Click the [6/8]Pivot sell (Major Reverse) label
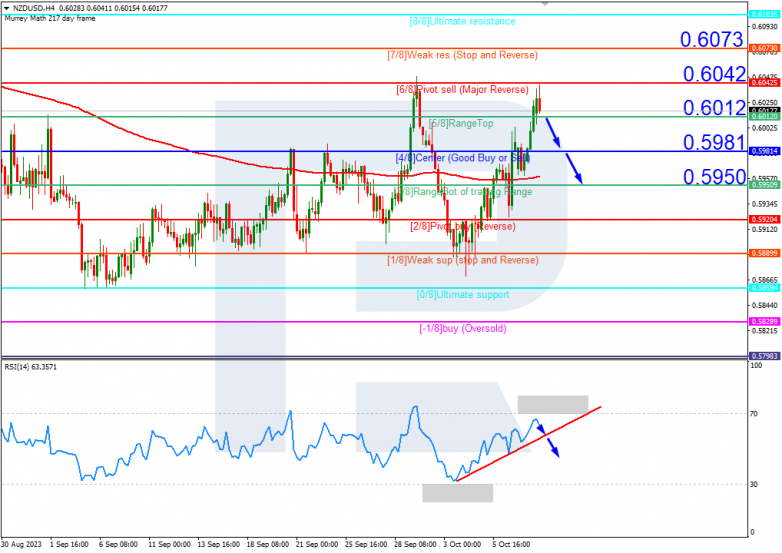The image size is (782, 553). click(x=462, y=89)
